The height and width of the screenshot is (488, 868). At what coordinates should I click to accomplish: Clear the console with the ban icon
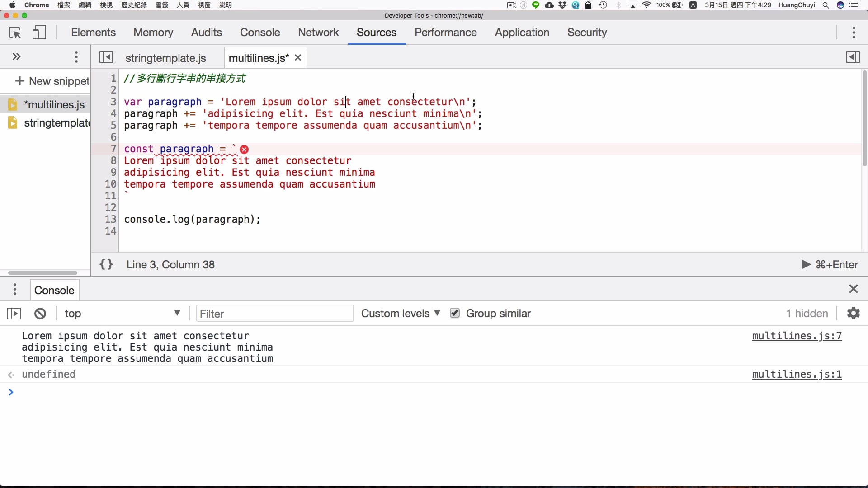point(40,314)
